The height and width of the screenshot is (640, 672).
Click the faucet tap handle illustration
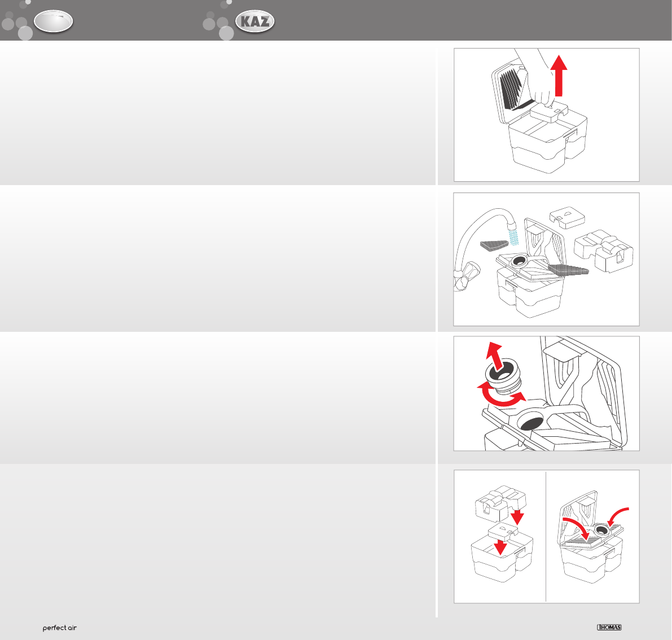pos(467,277)
